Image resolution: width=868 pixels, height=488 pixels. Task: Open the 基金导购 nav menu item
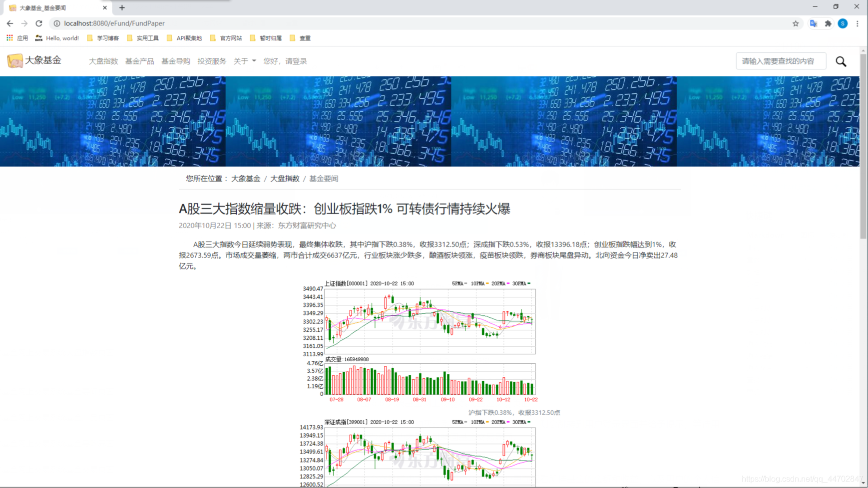click(x=176, y=61)
